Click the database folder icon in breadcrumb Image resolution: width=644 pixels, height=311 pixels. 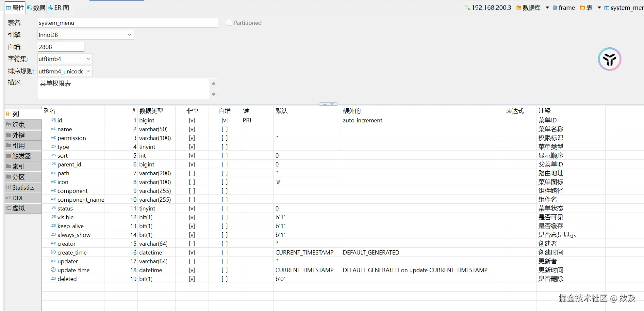click(519, 8)
